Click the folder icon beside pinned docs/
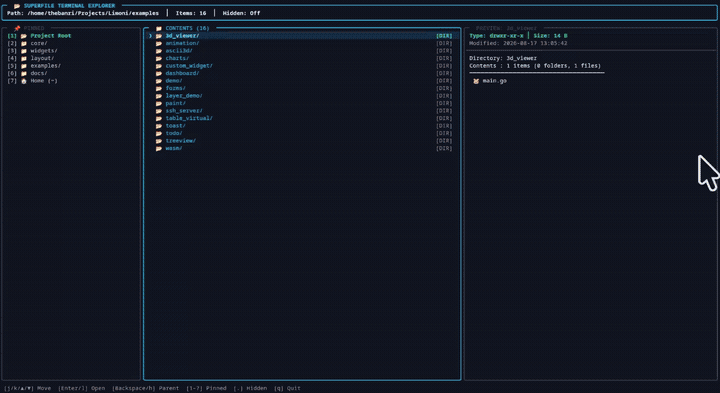The height and width of the screenshot is (393, 720). [x=24, y=73]
